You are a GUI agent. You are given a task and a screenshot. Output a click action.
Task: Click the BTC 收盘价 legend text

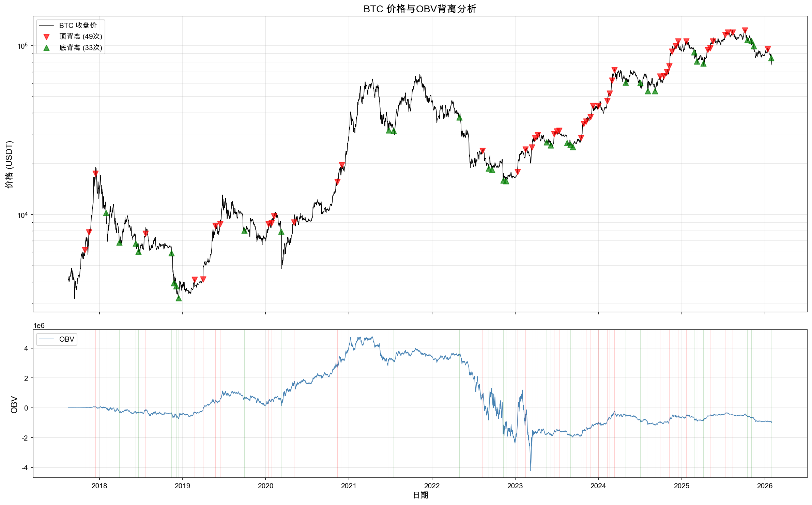(78, 25)
